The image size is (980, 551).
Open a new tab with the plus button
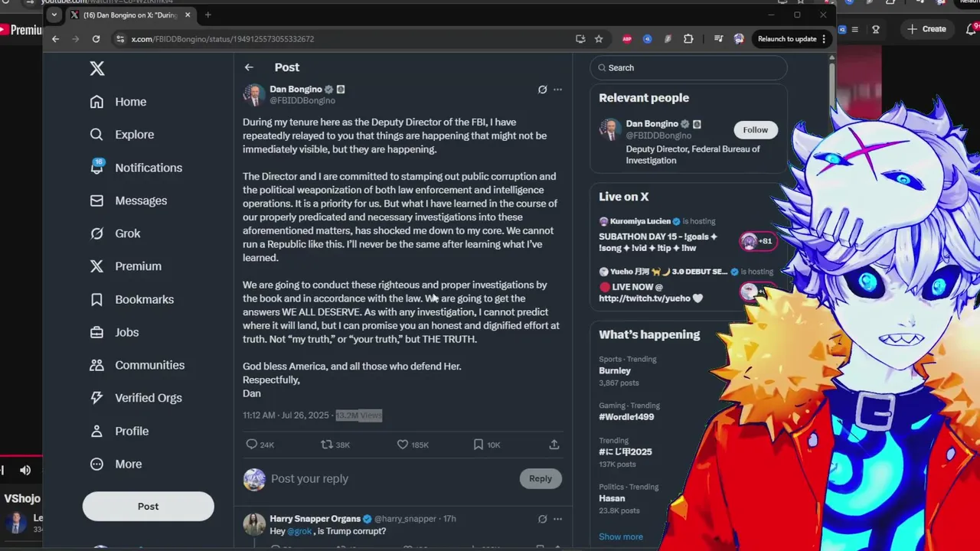pos(207,15)
